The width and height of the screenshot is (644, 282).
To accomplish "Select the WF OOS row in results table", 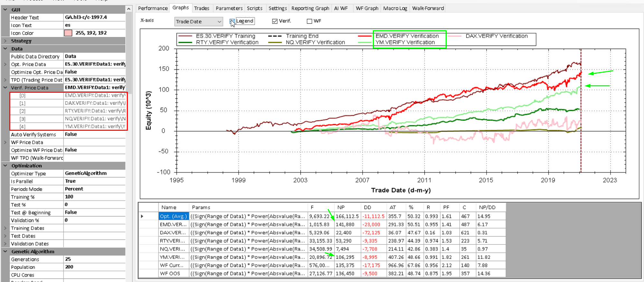I will pyautogui.click(x=170, y=273).
